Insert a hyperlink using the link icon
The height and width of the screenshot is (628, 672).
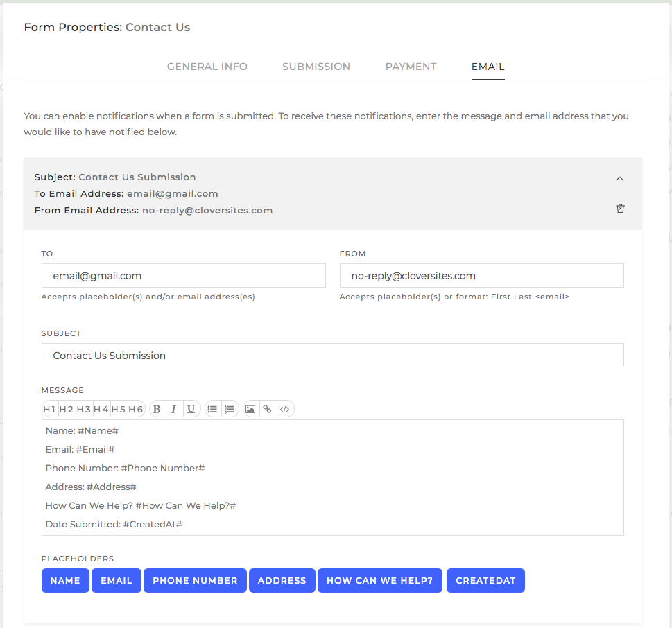[268, 408]
